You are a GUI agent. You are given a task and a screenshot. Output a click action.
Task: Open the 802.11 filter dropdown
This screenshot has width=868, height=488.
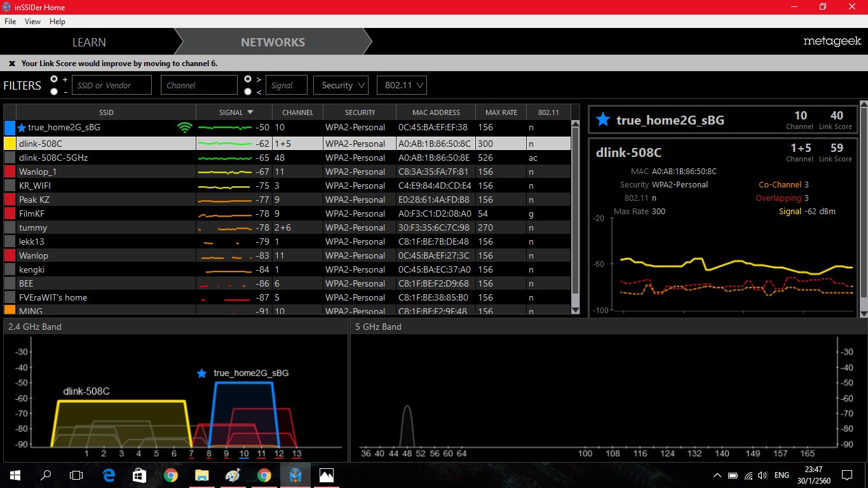402,85
